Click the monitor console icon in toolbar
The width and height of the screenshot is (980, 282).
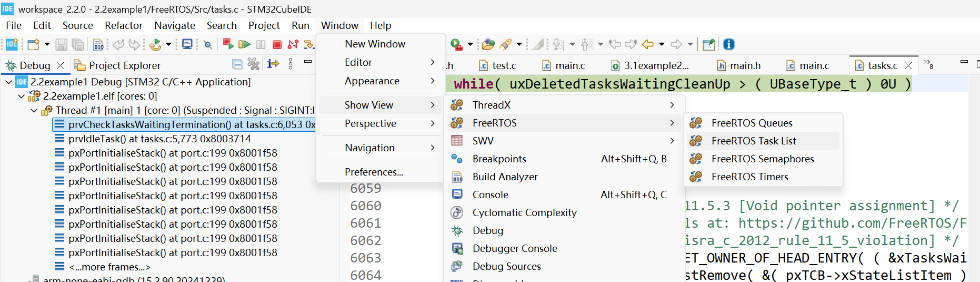pyautogui.click(x=187, y=44)
